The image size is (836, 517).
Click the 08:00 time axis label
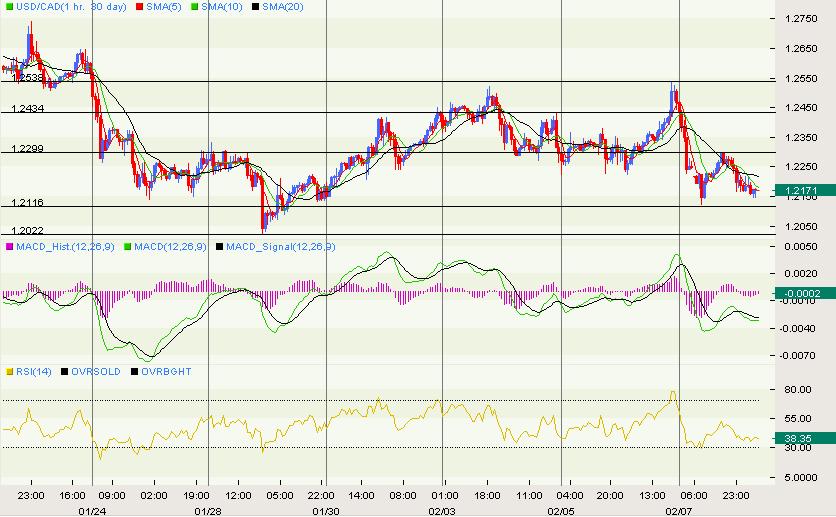coord(403,496)
